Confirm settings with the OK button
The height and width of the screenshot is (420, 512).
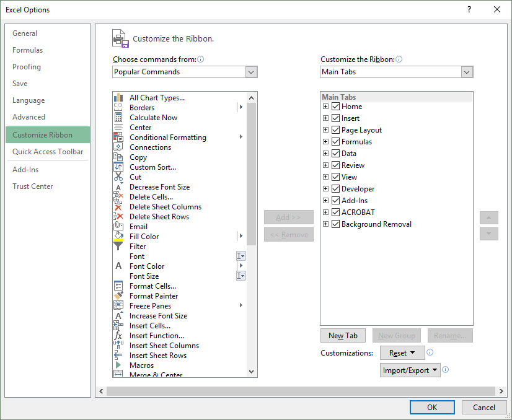click(x=432, y=407)
